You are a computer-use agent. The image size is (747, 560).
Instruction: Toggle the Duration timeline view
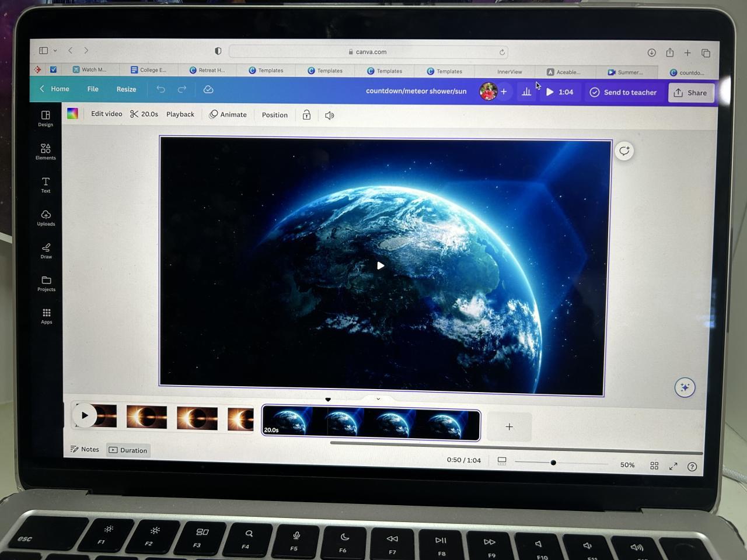click(128, 450)
